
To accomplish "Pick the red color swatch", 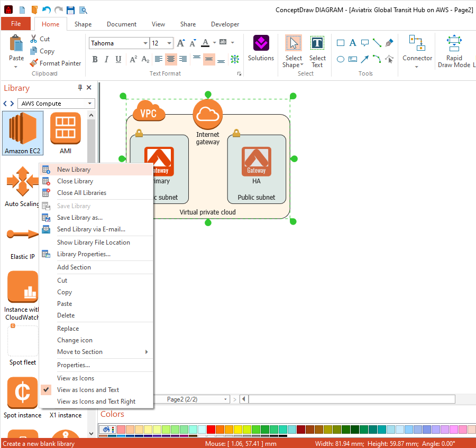I will pyautogui.click(x=211, y=429).
